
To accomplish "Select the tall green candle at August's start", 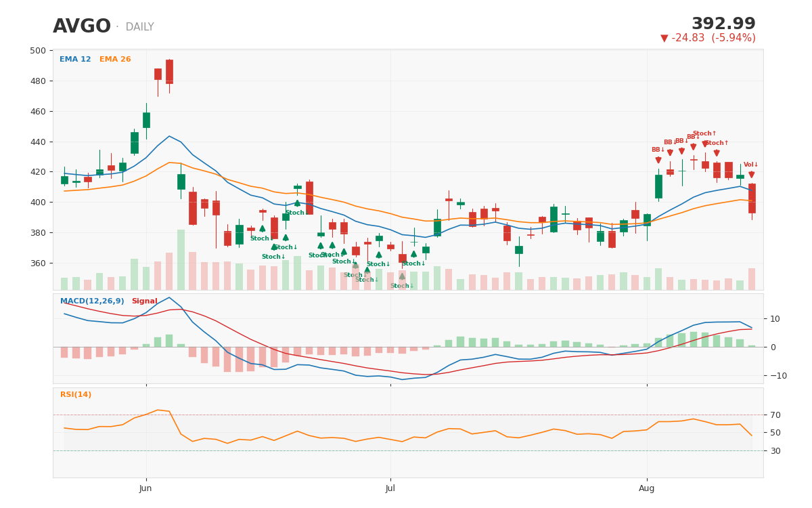I will coord(658,186).
